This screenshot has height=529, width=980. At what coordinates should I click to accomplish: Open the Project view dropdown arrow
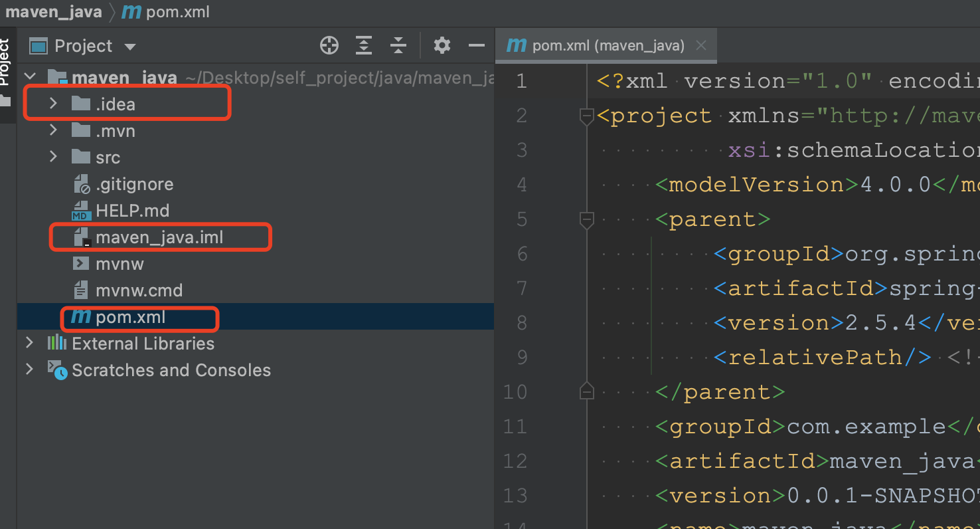(130, 47)
